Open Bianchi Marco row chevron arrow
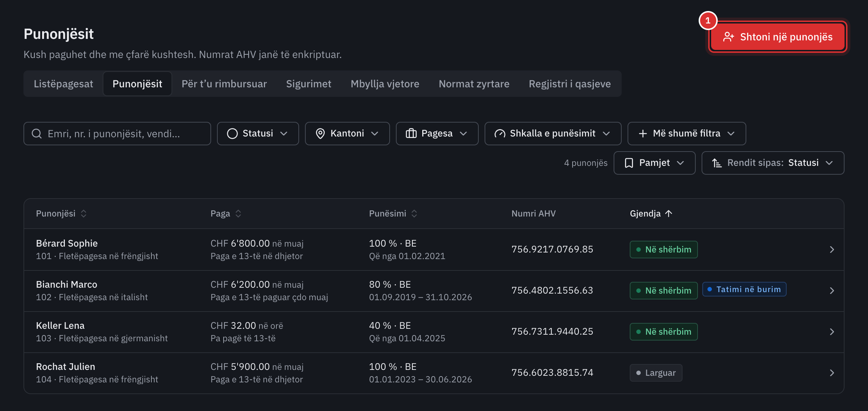Image resolution: width=868 pixels, height=411 pixels. tap(832, 291)
